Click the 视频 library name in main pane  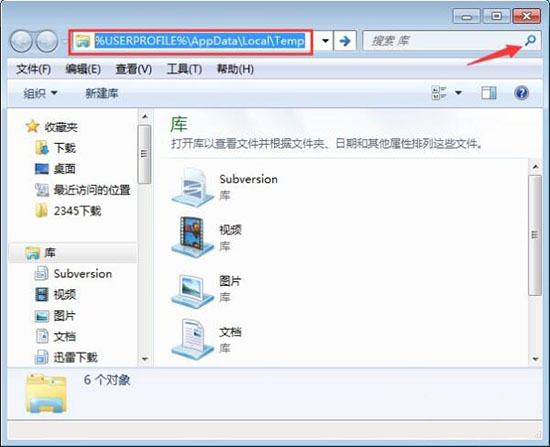[x=230, y=230]
